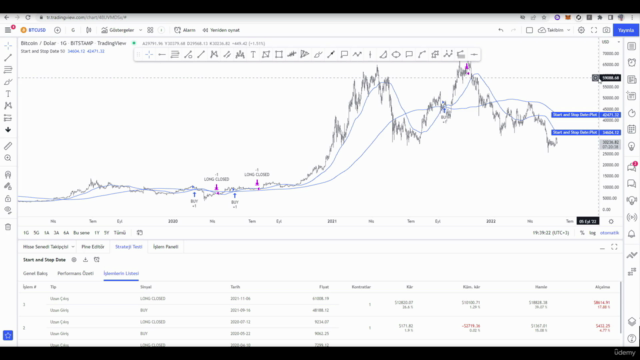Screen dimensions: 640x360
Task: Minimize the strategy tester panel
Action: (602, 247)
